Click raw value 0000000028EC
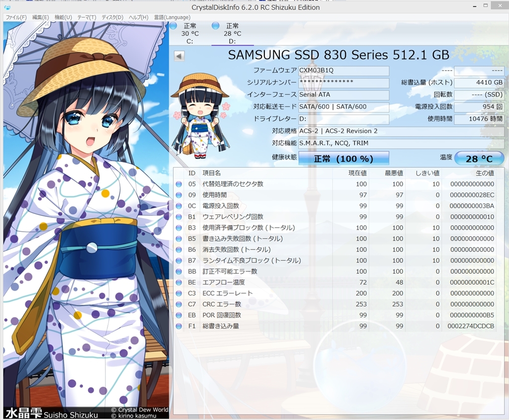 (472, 195)
